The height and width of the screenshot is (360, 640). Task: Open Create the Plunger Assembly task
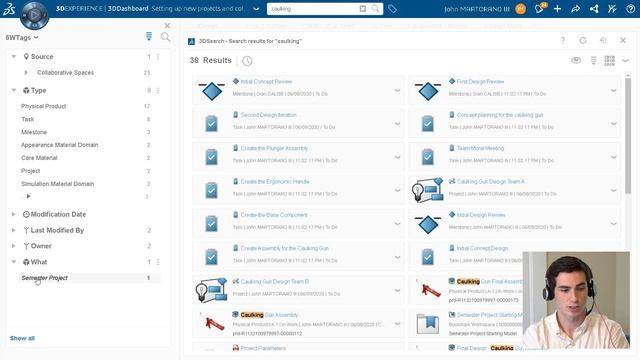click(x=274, y=148)
